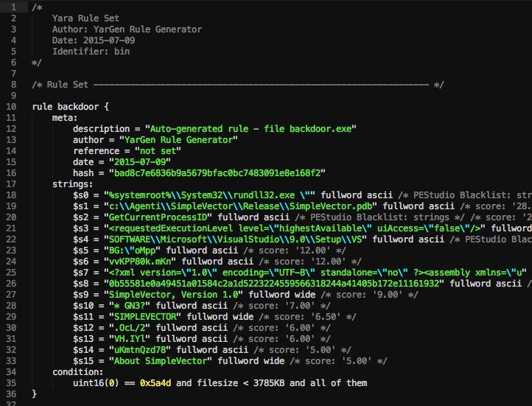Image resolution: width=532 pixels, height=406 pixels.
Task: Click 'Date: 2015-07-09' comment line
Action: tap(94, 41)
